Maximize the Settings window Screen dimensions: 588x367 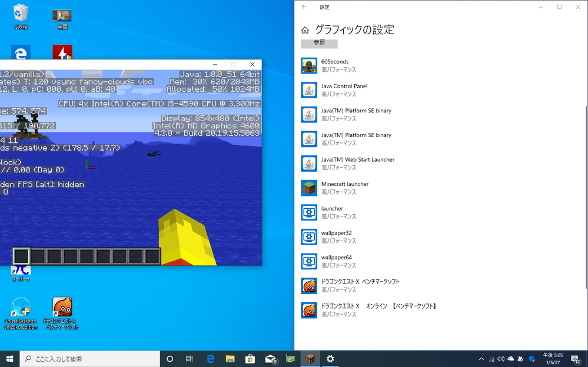pos(560,6)
